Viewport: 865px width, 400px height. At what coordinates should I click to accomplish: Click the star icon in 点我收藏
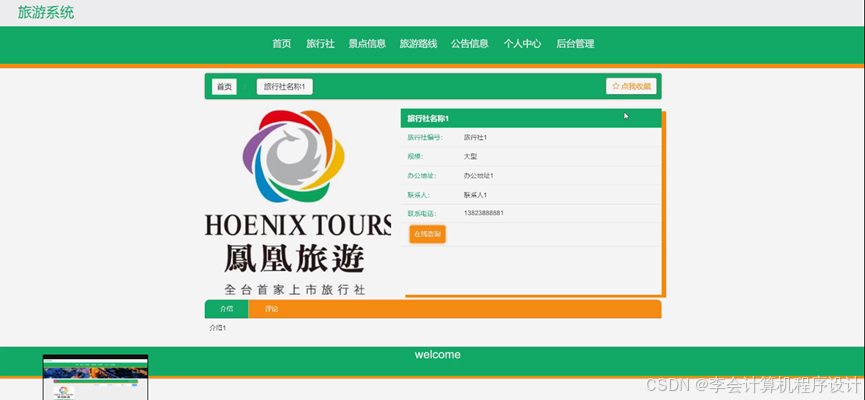(x=616, y=86)
